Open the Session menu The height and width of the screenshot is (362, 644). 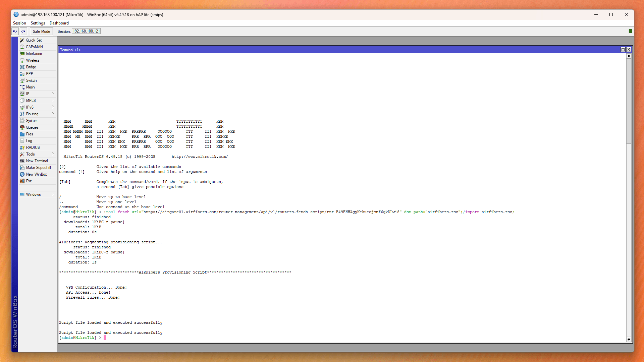[19, 23]
